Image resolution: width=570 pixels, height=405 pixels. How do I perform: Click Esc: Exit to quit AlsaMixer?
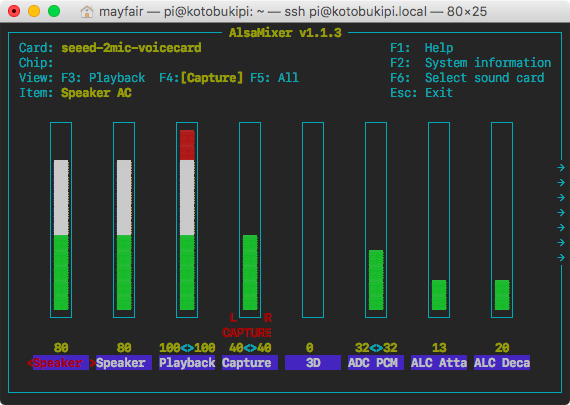[x=422, y=93]
